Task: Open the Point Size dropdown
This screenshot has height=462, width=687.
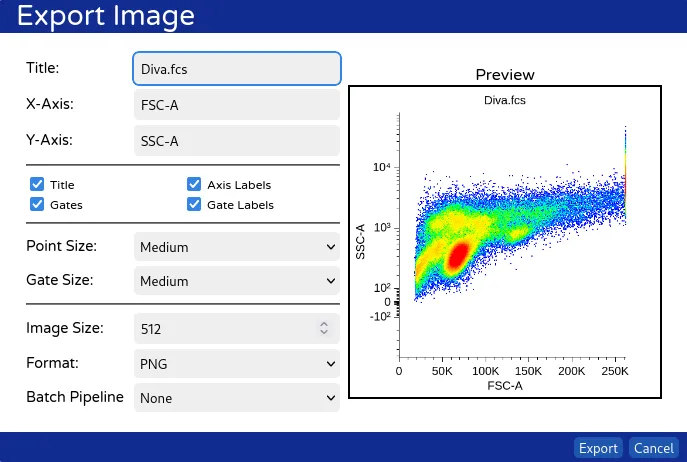Action: [x=236, y=246]
